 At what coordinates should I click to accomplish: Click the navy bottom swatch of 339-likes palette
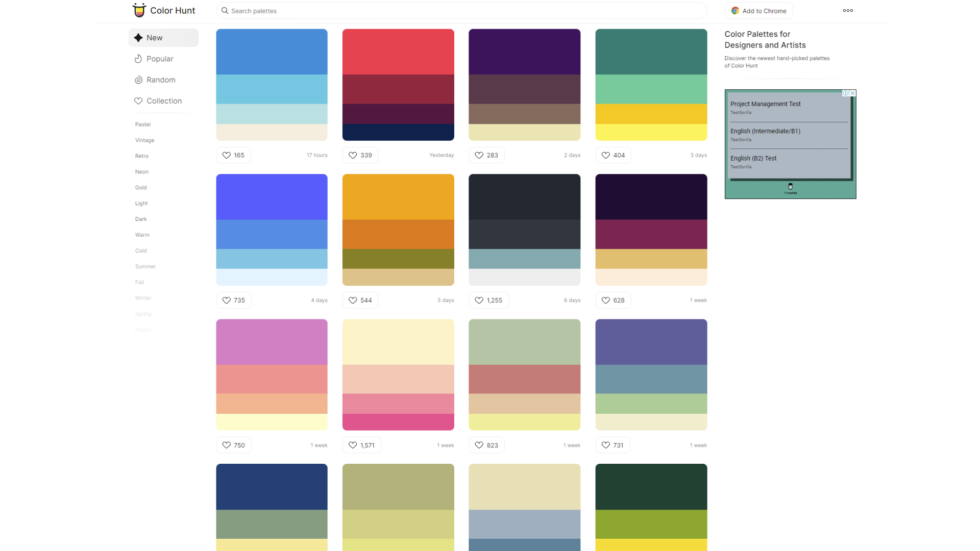pos(398,132)
